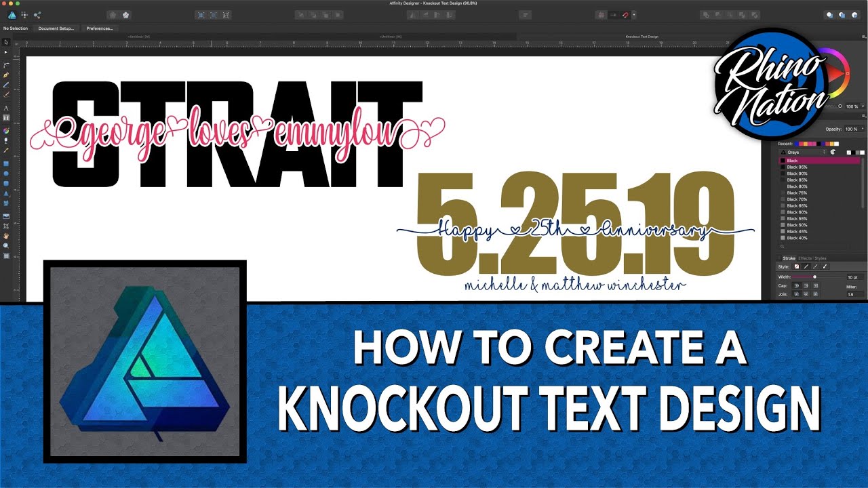Switch to the Export persona

tap(37, 14)
